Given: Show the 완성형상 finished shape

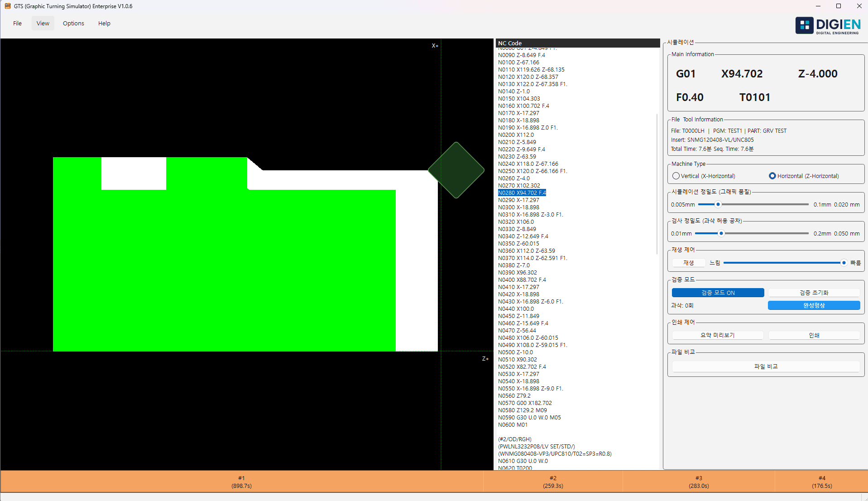Looking at the screenshot, I should tap(814, 305).
